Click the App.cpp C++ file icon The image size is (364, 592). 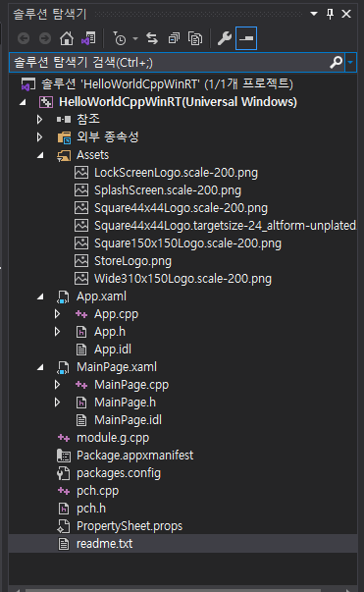(81, 314)
